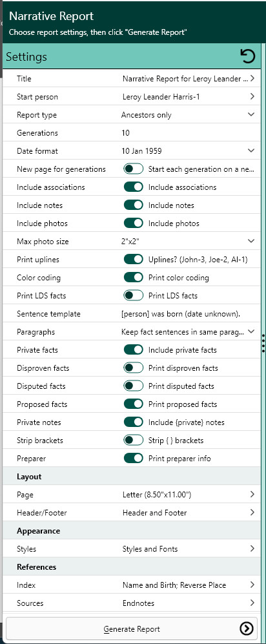The width and height of the screenshot is (266, 644).
Task: Click the Title row label
Action: click(24, 78)
